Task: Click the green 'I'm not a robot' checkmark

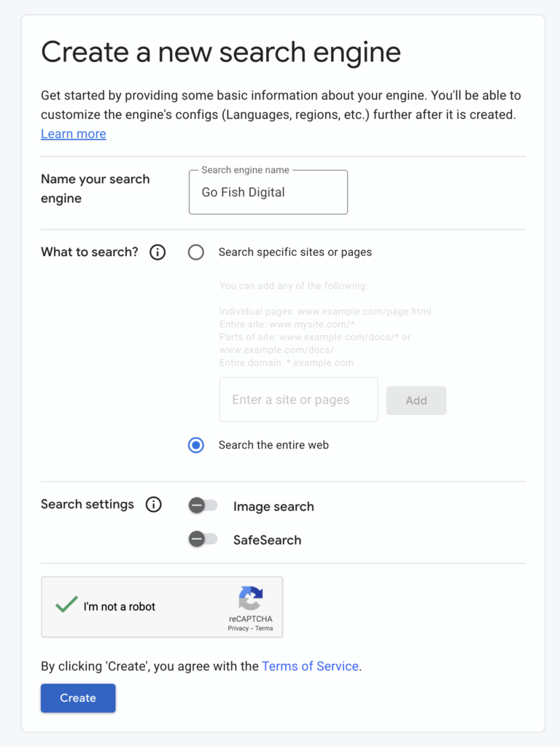Action: [x=66, y=605]
